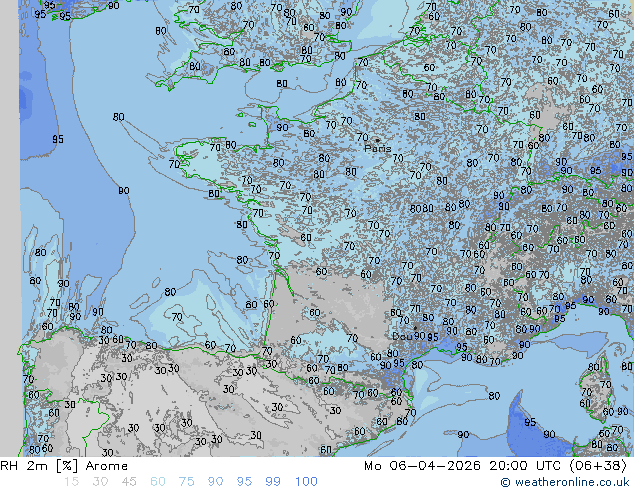Image resolution: width=634 pixels, height=490 pixels.
Task: Click legend value 99
Action: coord(273,482)
